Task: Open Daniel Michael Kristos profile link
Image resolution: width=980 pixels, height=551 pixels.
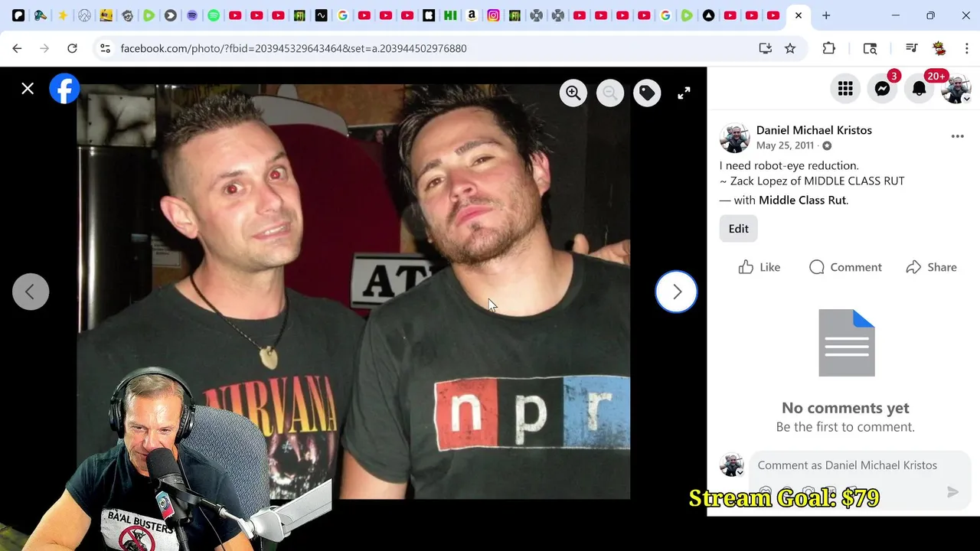Action: (x=814, y=130)
